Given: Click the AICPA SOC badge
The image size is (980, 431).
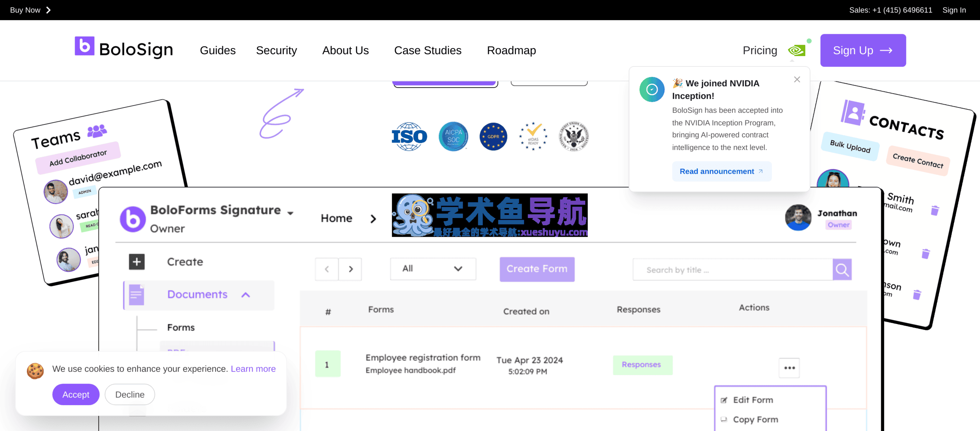Looking at the screenshot, I should click(453, 136).
